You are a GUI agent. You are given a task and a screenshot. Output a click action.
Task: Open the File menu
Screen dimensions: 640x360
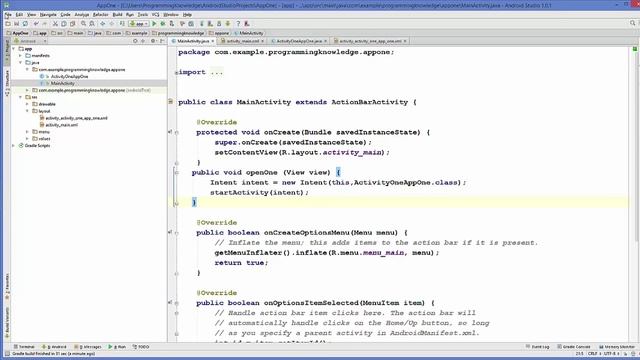click(8, 15)
